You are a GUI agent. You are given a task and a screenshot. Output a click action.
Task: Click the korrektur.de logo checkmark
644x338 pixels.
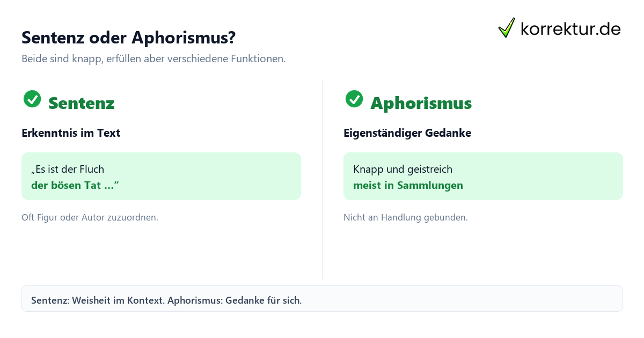point(507,28)
